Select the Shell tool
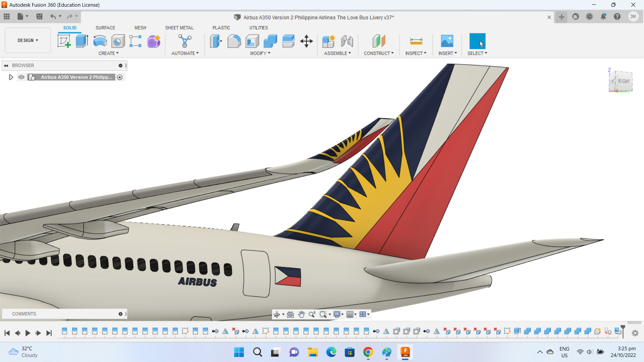Image resolution: width=644 pixels, height=362 pixels. pyautogui.click(x=252, y=41)
